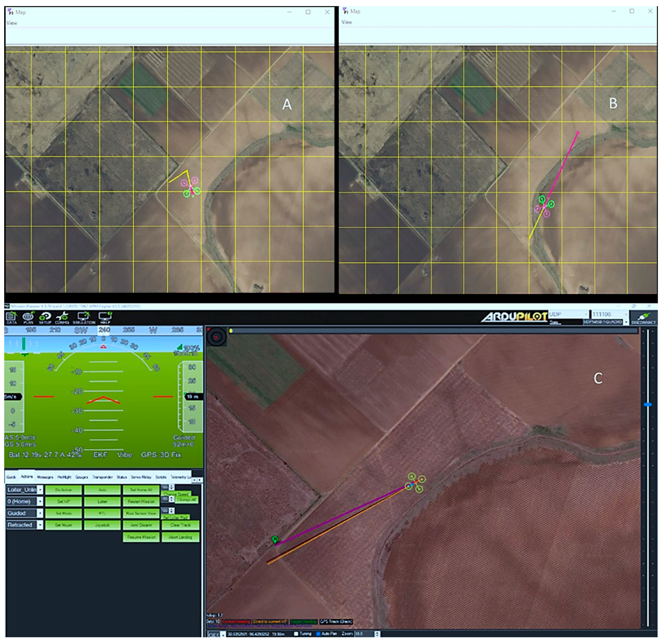Open the DATA flight data screen icon

pos(11,317)
